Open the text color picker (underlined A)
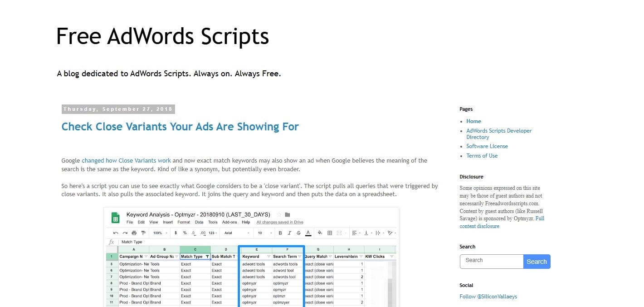The height and width of the screenshot is (307, 644). click(308, 233)
